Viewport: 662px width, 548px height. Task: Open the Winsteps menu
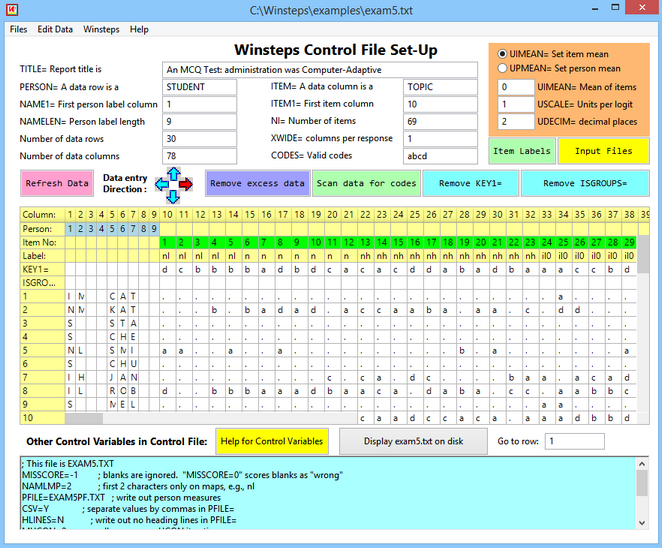pos(101,29)
